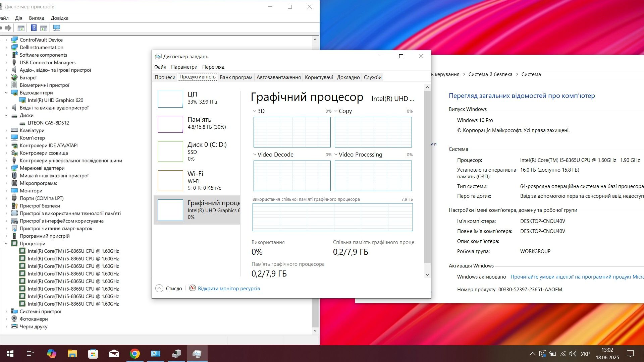Click the print queues printer icon
Image resolution: width=644 pixels, height=362 pixels.
(14, 326)
